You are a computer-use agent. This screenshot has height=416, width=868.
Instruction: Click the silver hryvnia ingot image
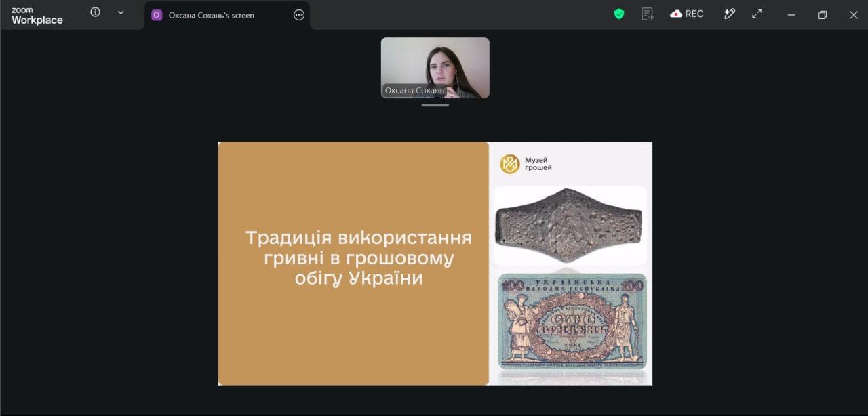click(x=570, y=225)
